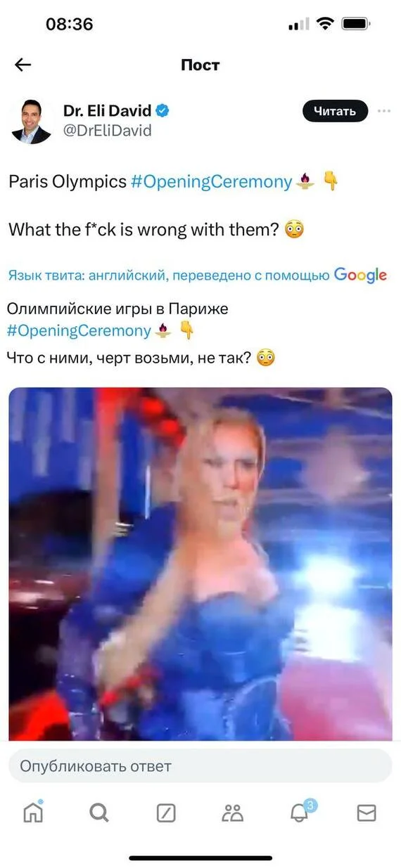This screenshot has width=401, height=868.
Task: Open the #OpeningCeremony hashtag in translated text
Action: coord(79,330)
